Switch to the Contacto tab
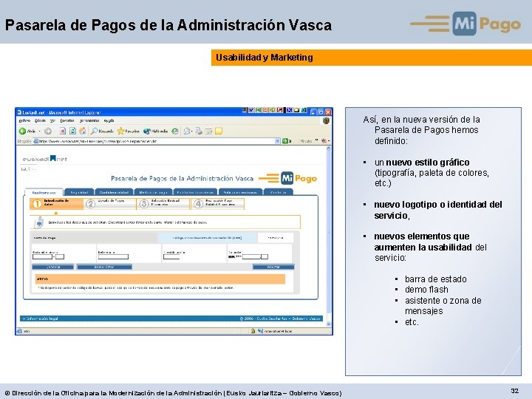 [x=279, y=192]
